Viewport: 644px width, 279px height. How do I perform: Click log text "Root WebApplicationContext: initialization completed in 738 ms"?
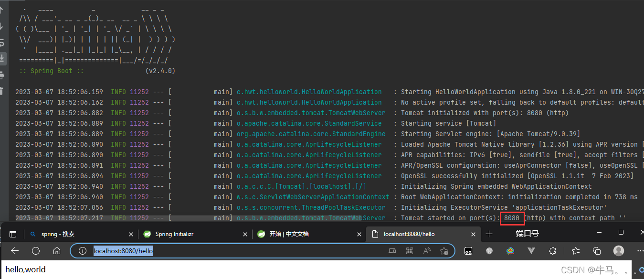[x=519, y=197]
